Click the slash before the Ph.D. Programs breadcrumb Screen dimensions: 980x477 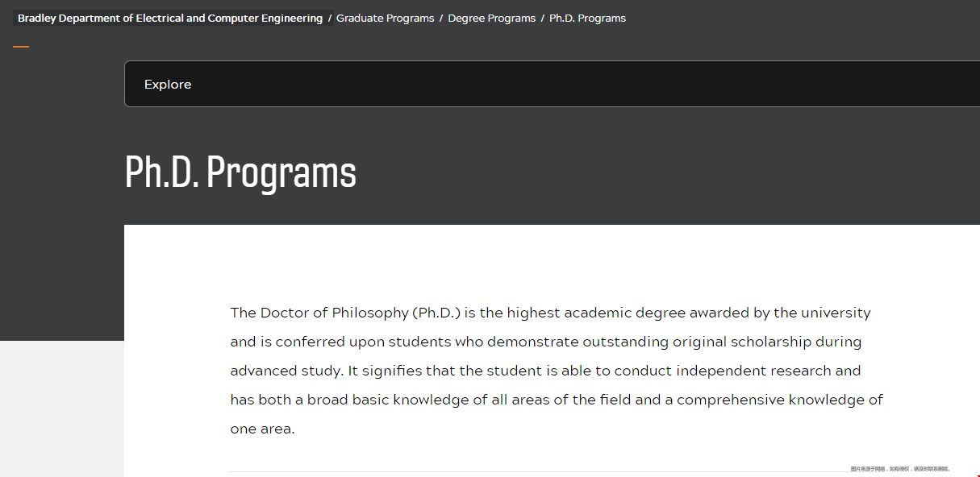(543, 18)
